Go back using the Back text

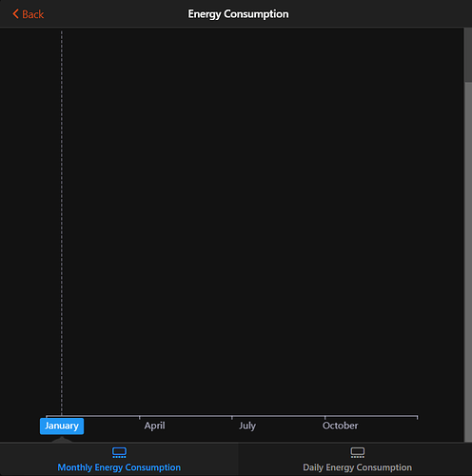click(32, 14)
